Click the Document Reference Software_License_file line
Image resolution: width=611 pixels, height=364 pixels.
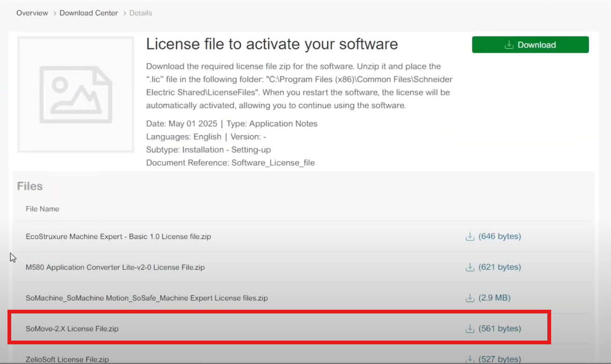click(230, 163)
